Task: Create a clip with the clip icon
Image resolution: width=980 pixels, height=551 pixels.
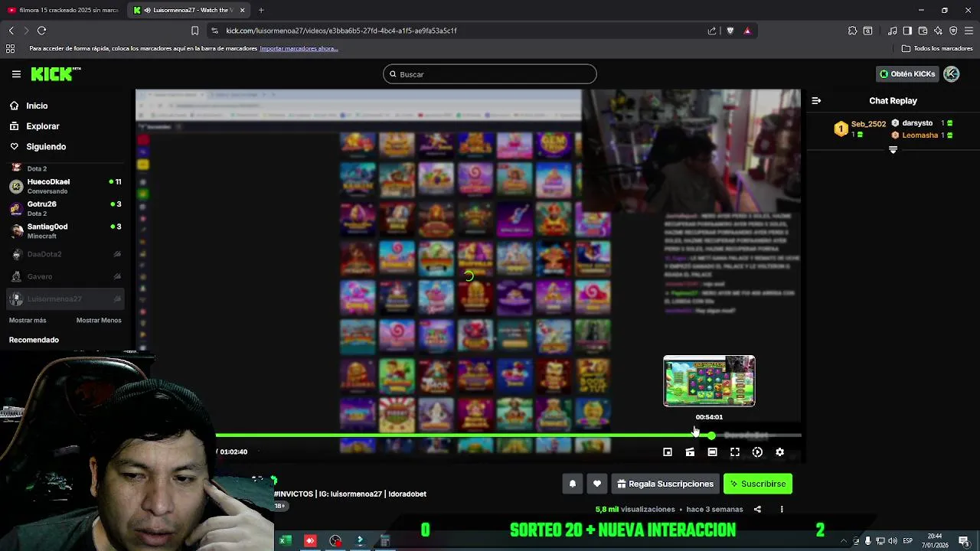Action: coord(690,452)
